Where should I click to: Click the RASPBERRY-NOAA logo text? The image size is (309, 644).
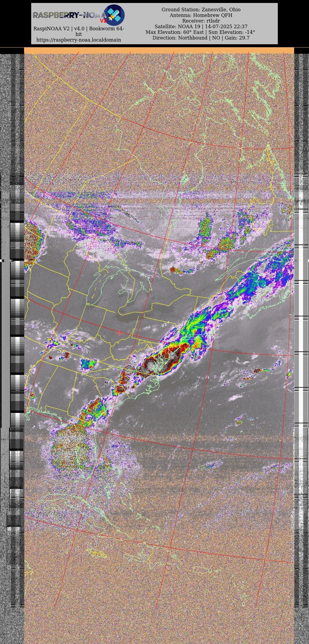coord(67,15)
